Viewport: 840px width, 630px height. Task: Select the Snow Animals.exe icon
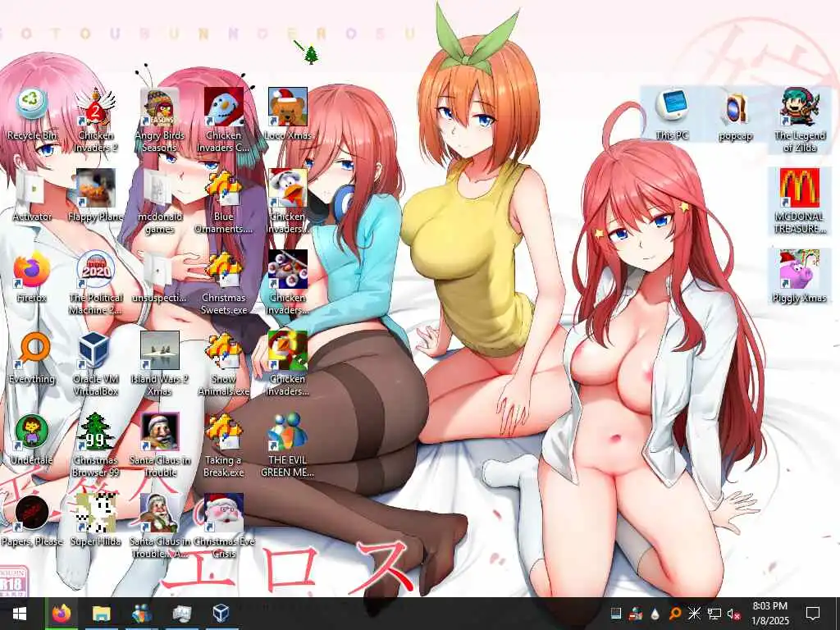click(223, 363)
